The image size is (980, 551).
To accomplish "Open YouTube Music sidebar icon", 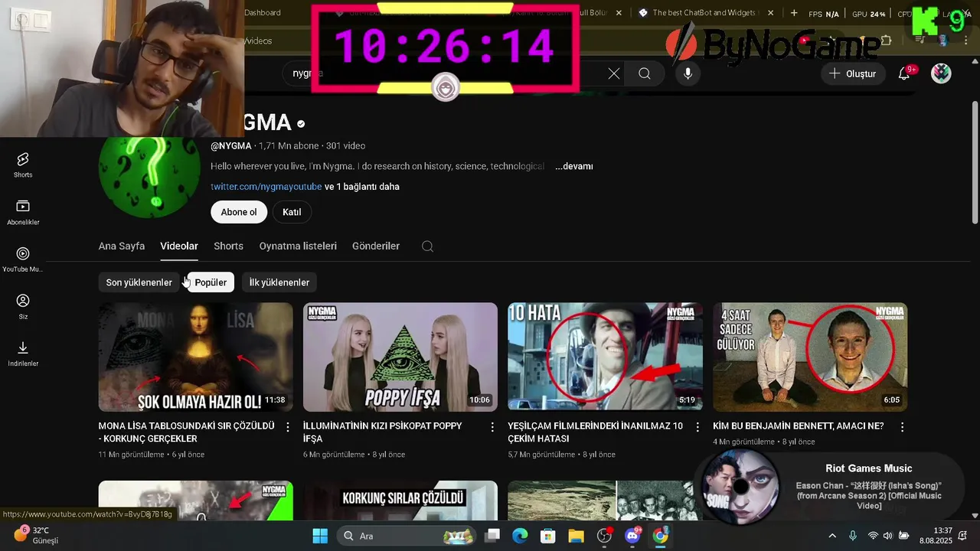I will (23, 259).
